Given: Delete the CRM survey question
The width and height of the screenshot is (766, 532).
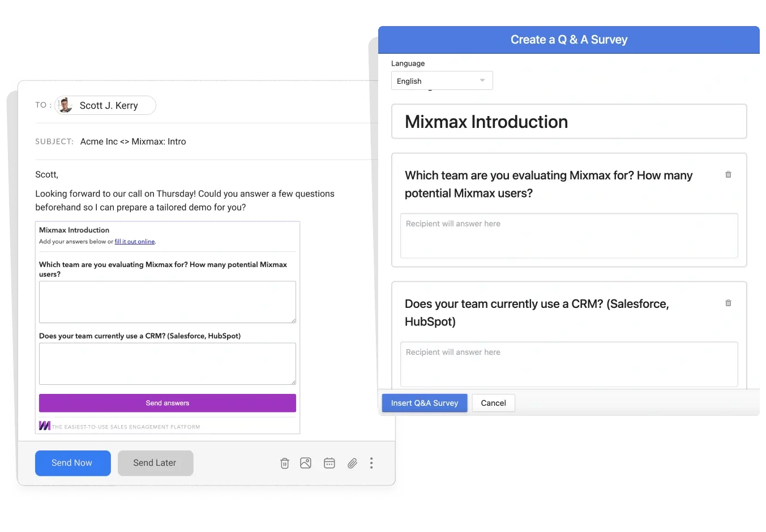Looking at the screenshot, I should (x=728, y=303).
